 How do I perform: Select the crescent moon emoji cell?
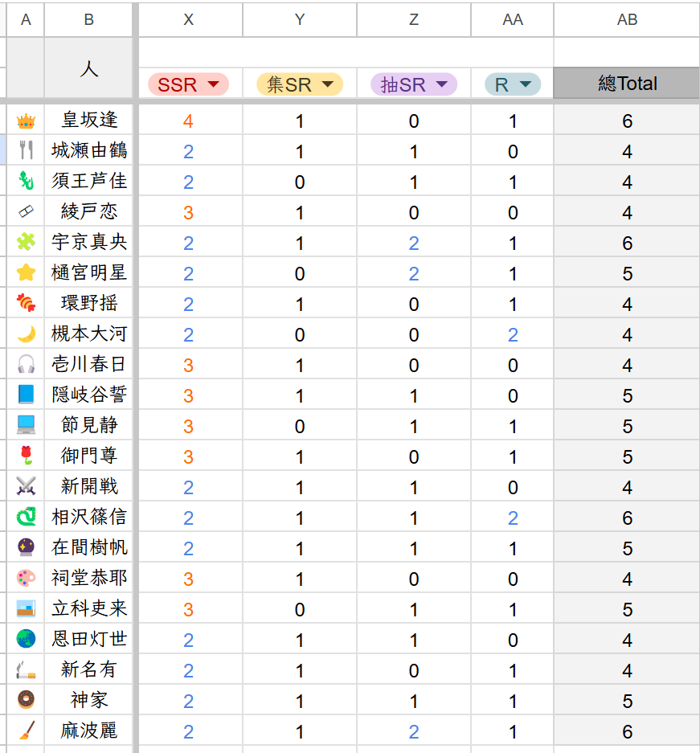[26, 334]
